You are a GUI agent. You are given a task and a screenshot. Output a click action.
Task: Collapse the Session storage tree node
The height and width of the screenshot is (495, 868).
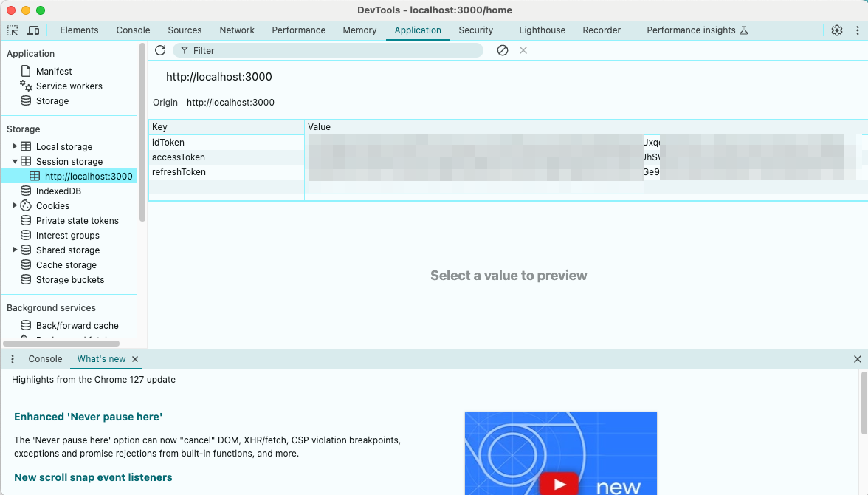click(15, 161)
